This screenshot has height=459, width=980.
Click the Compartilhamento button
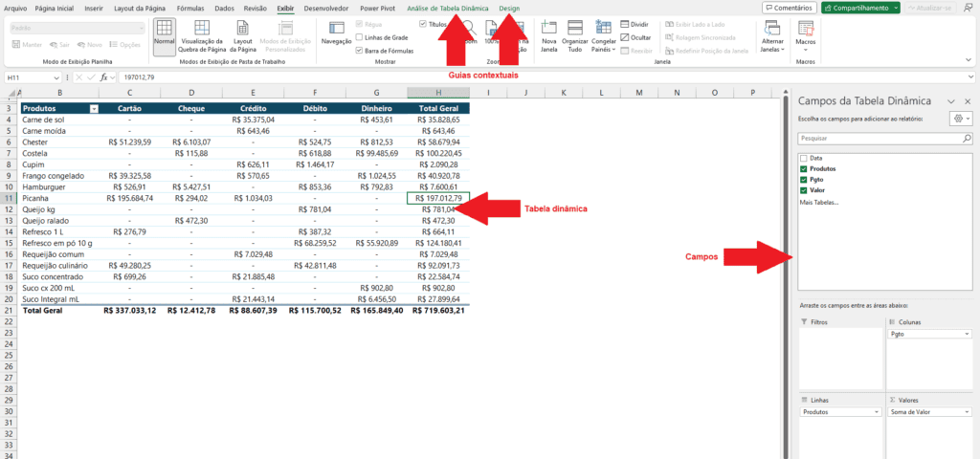click(x=857, y=8)
